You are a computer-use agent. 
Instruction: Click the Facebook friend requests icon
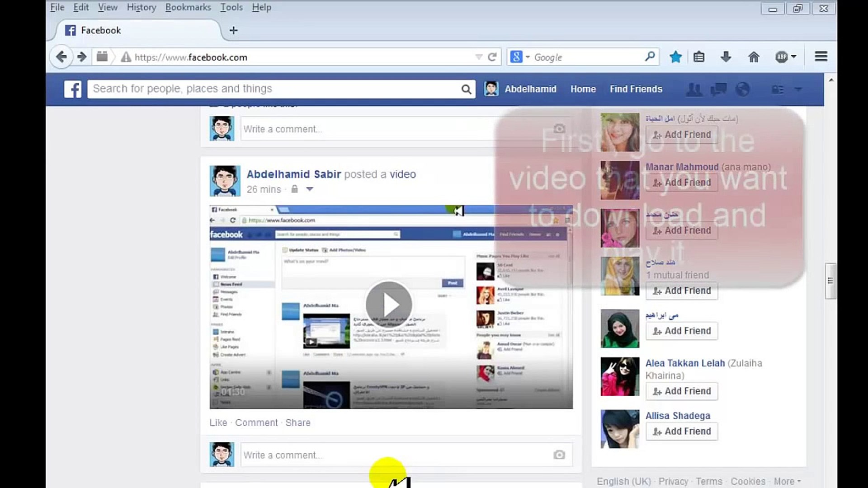click(x=694, y=89)
